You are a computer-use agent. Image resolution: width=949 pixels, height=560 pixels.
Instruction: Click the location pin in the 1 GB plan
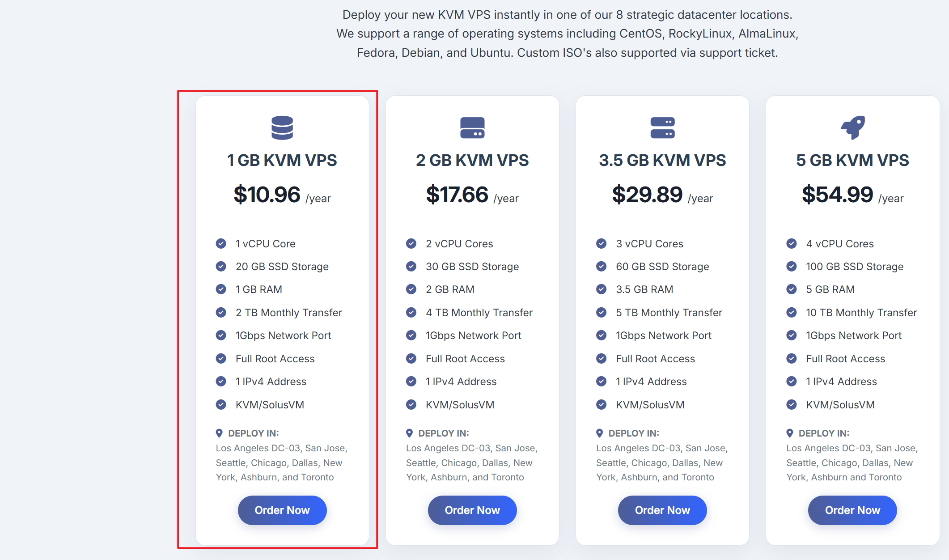[x=219, y=433]
